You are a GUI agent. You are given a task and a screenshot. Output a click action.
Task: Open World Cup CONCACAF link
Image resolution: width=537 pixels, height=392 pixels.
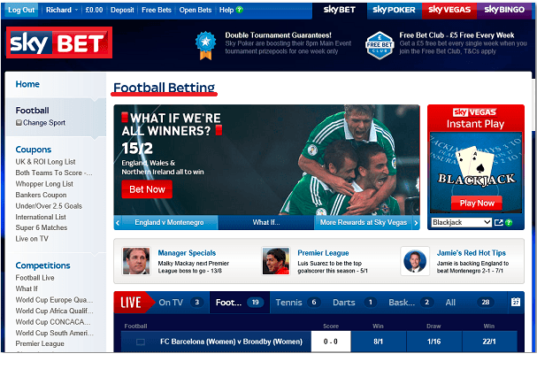tap(53, 322)
